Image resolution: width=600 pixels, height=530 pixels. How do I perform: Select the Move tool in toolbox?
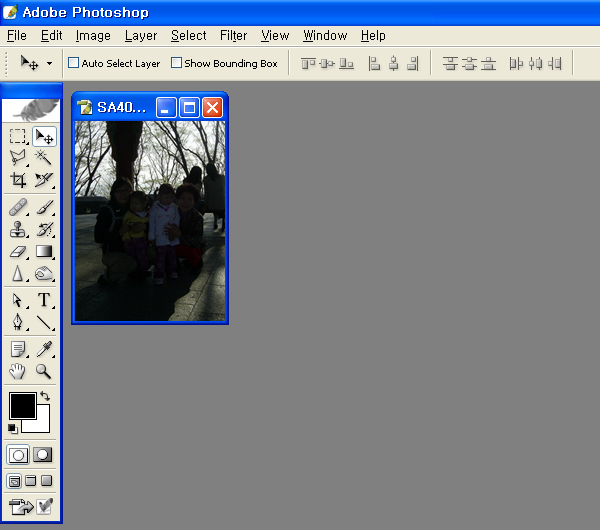click(44, 136)
